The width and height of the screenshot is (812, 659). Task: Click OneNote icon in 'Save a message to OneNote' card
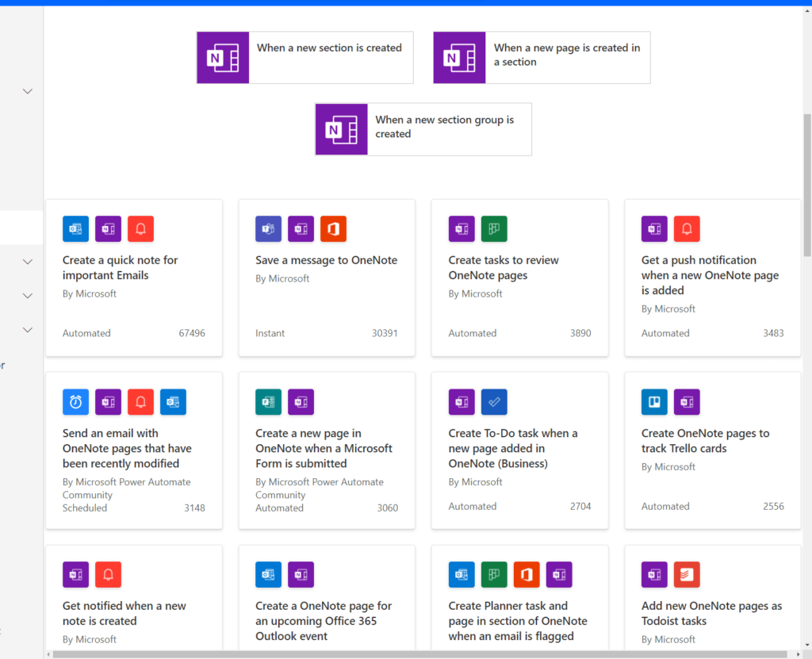point(301,228)
